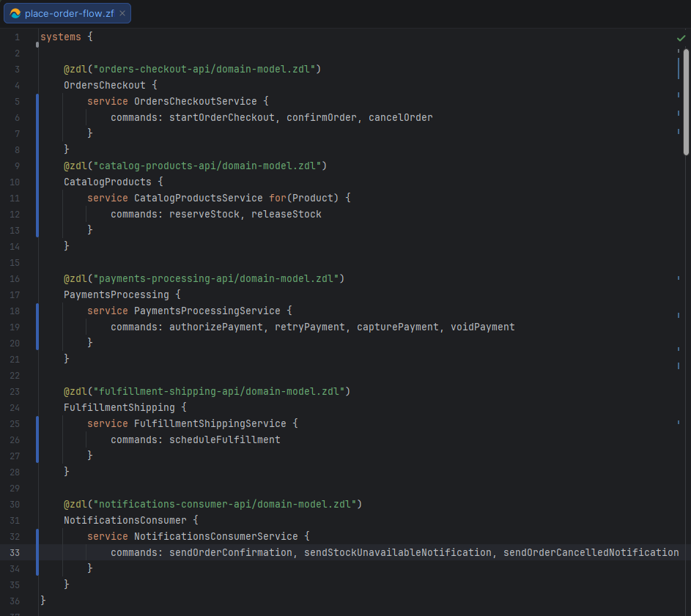Click the file type icon on place-order-flow.zf tab

point(15,14)
